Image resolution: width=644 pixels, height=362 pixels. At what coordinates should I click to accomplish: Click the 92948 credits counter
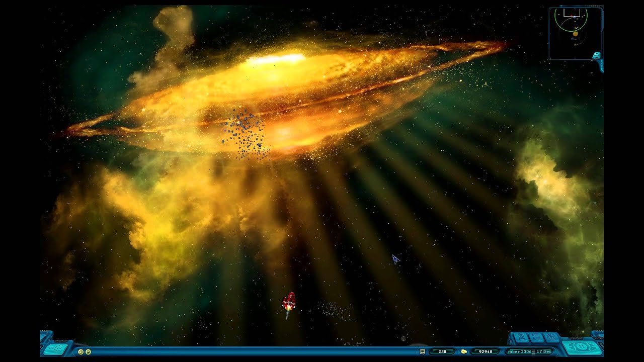pyautogui.click(x=485, y=351)
